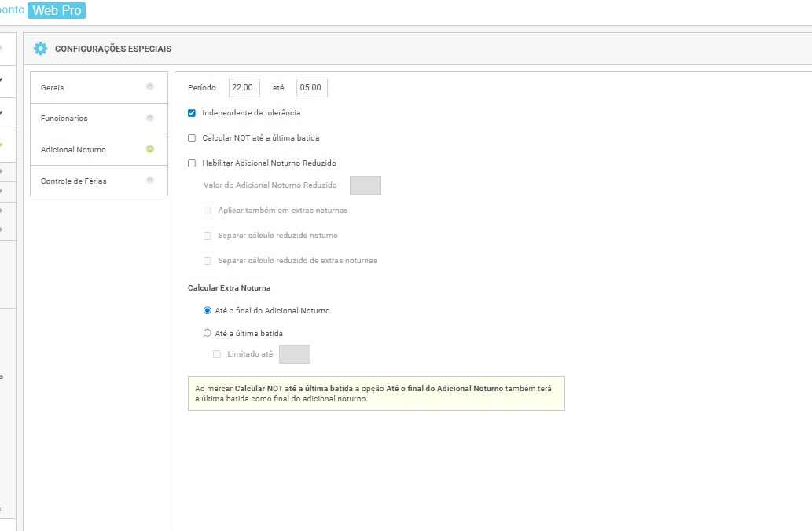Open the Gerais settings section
Image resolution: width=812 pixels, height=531 pixels.
point(52,87)
